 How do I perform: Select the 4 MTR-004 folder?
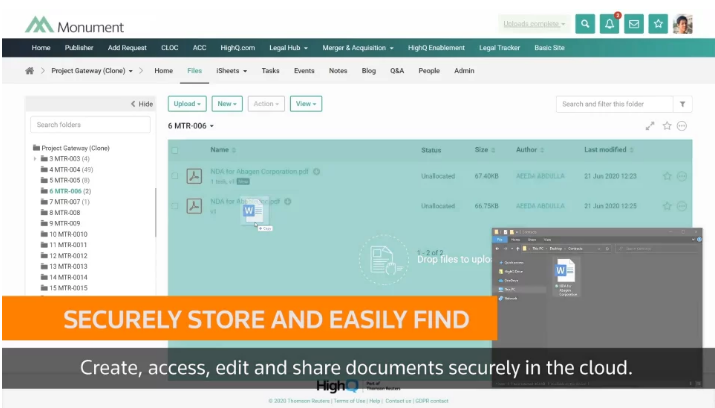point(64,170)
